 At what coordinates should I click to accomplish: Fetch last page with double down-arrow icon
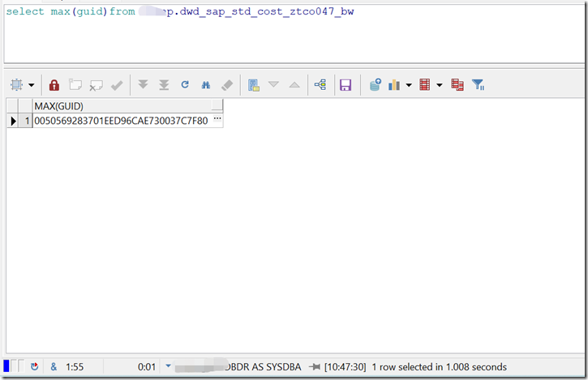164,85
